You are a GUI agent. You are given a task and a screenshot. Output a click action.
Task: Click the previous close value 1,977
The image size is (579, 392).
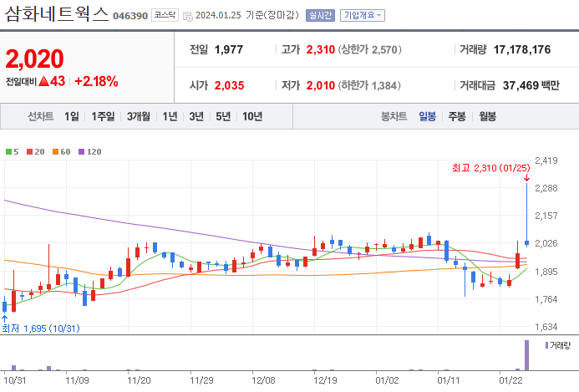point(229,49)
